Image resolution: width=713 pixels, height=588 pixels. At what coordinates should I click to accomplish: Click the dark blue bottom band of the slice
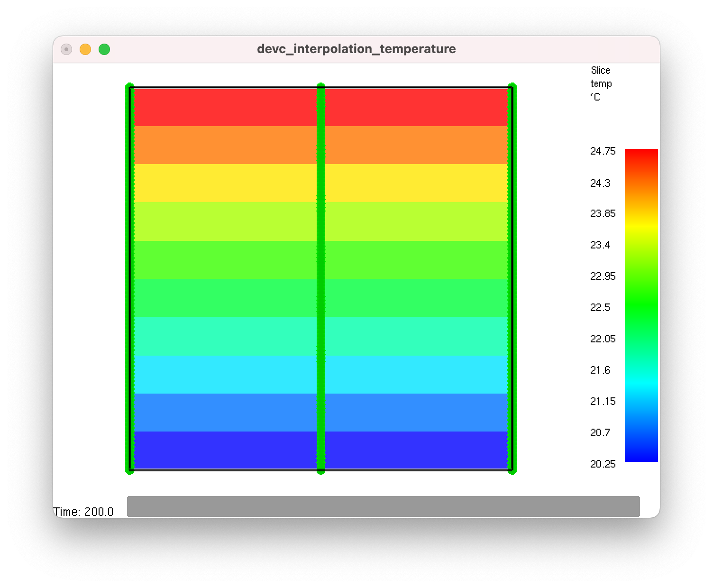coord(223,450)
